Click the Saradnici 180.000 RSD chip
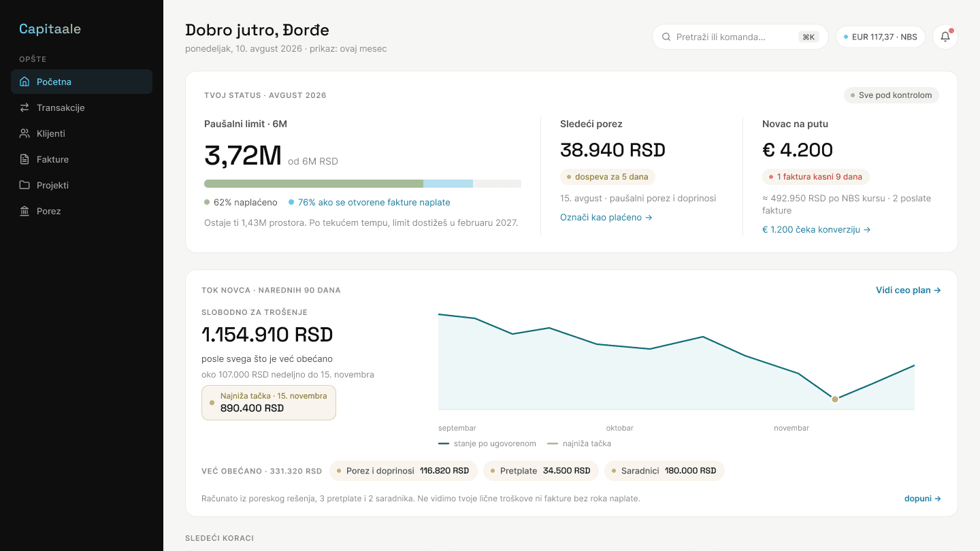 tap(664, 471)
